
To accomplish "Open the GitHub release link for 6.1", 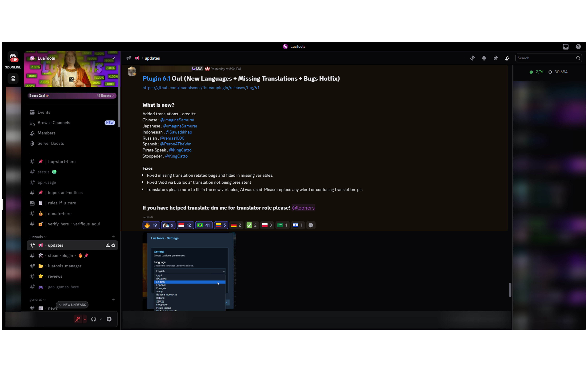I will [x=201, y=88].
